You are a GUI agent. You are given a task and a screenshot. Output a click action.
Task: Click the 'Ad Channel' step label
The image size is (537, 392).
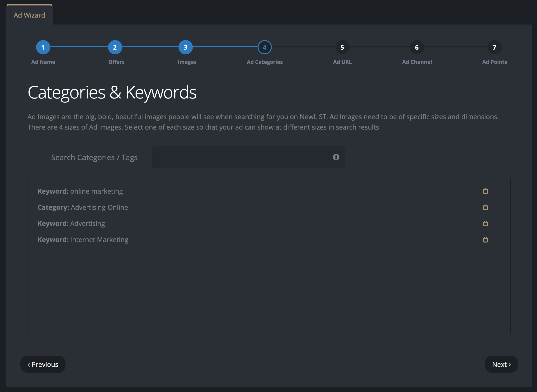[417, 62]
